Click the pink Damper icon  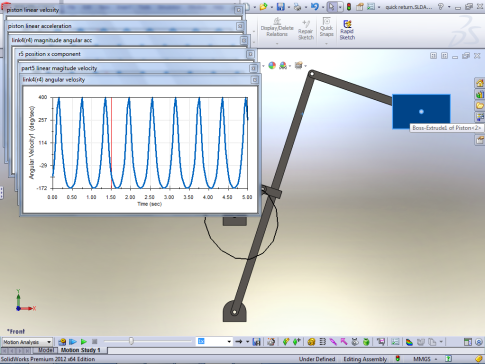(x=333, y=342)
